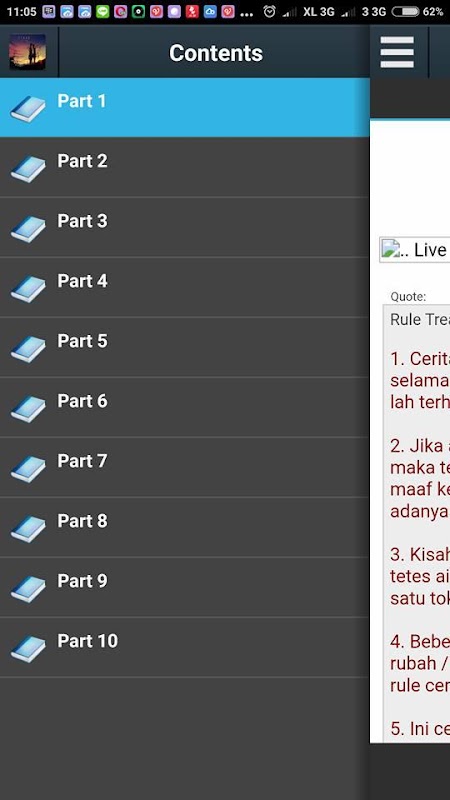This screenshot has height=800, width=450.
Task: Open Part 5 from contents list
Action: coord(185,347)
